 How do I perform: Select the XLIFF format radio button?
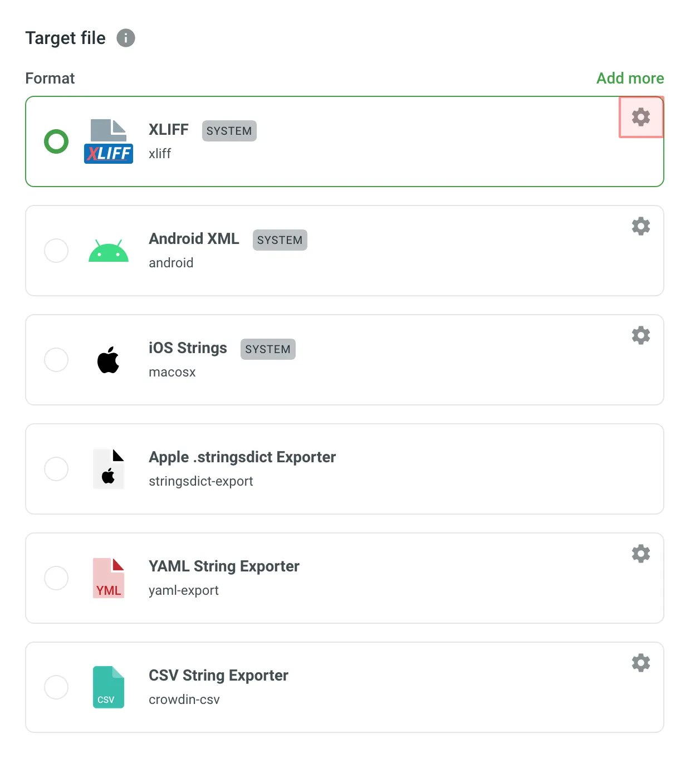[56, 141]
